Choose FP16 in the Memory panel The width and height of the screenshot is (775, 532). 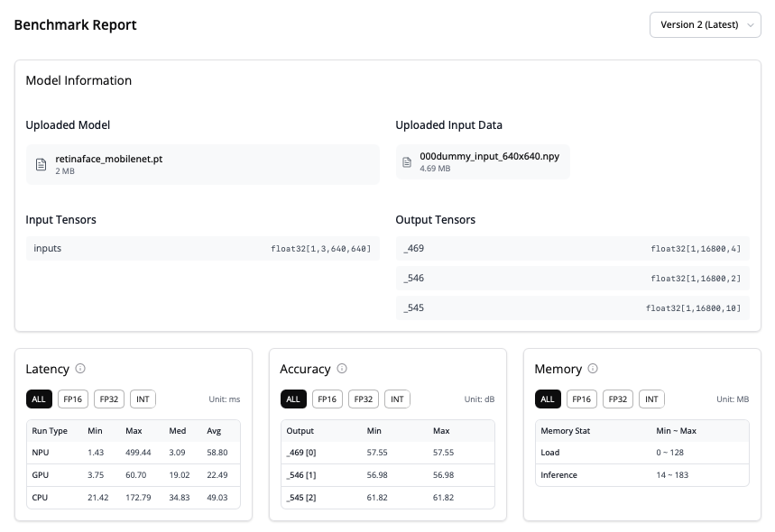tap(580, 399)
